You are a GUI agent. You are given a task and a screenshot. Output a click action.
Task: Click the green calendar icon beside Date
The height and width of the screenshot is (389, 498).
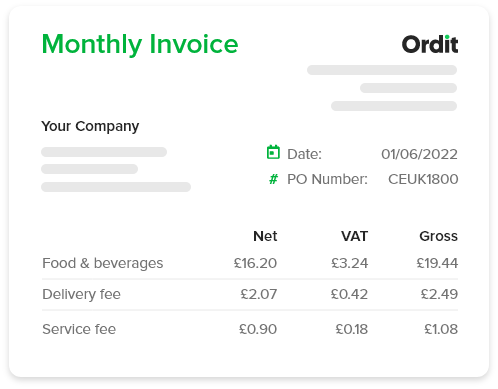point(273,152)
